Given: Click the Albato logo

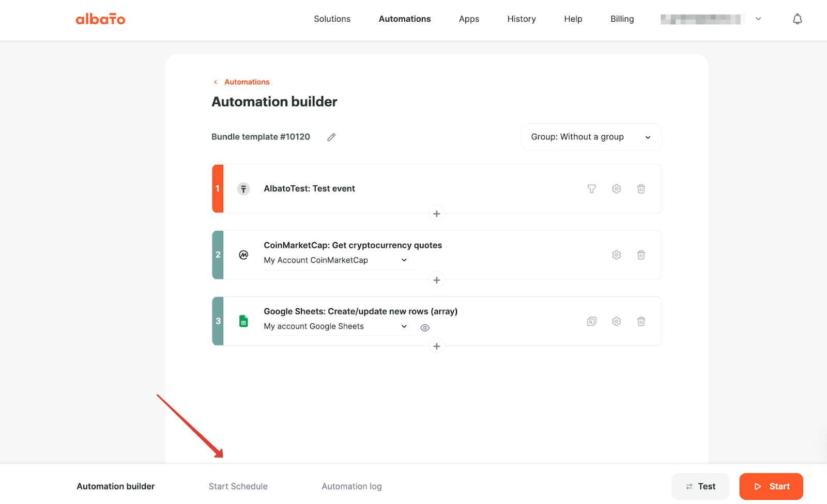Looking at the screenshot, I should click(100, 19).
